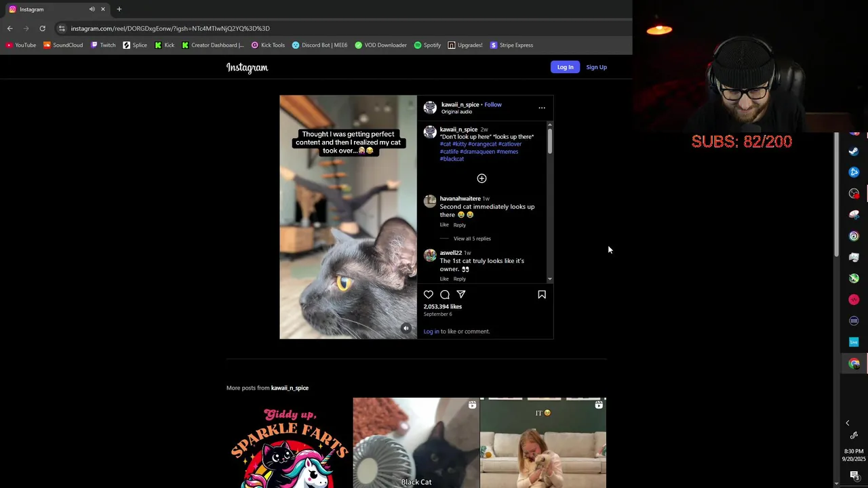868x488 pixels.
Task: Open the Twitch bookmark
Action: tap(103, 45)
